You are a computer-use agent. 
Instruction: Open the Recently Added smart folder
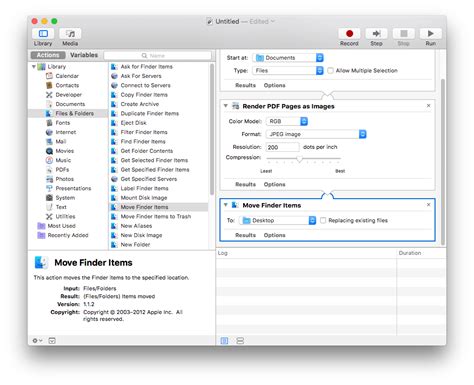63,235
